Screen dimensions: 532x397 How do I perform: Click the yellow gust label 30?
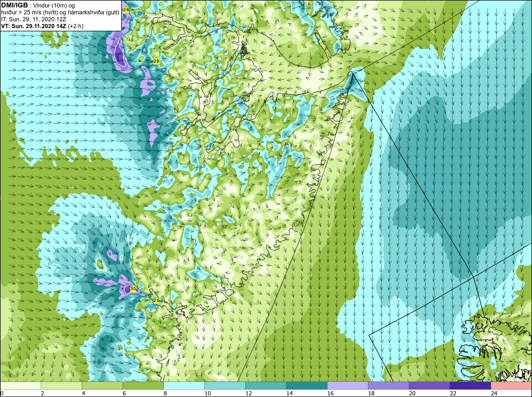[x=133, y=289]
